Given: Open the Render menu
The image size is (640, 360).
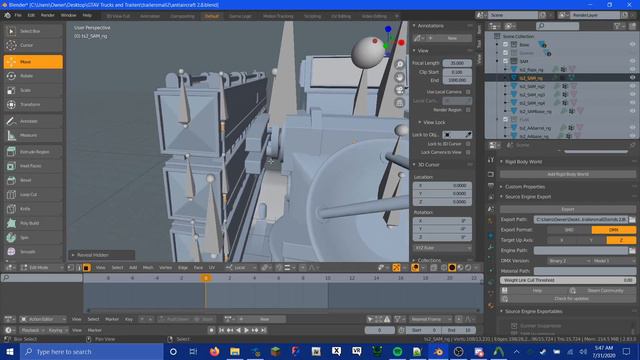Looking at the screenshot, I should [47, 16].
